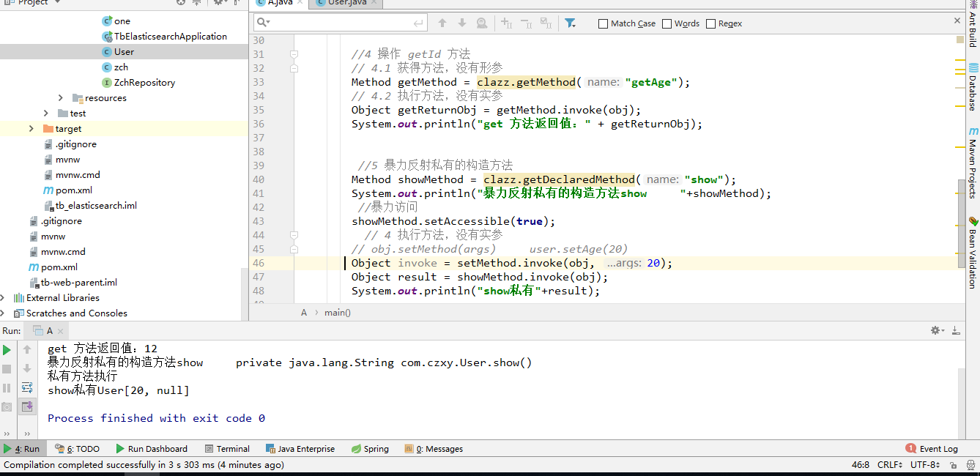980x476 pixels.
Task: Expand the resources folder
Action: (x=61, y=98)
